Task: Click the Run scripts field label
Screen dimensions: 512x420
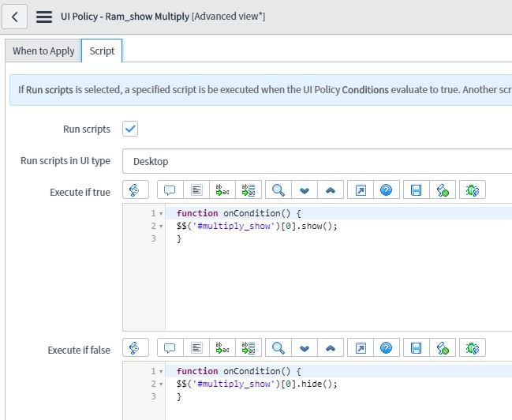Action: (x=87, y=129)
